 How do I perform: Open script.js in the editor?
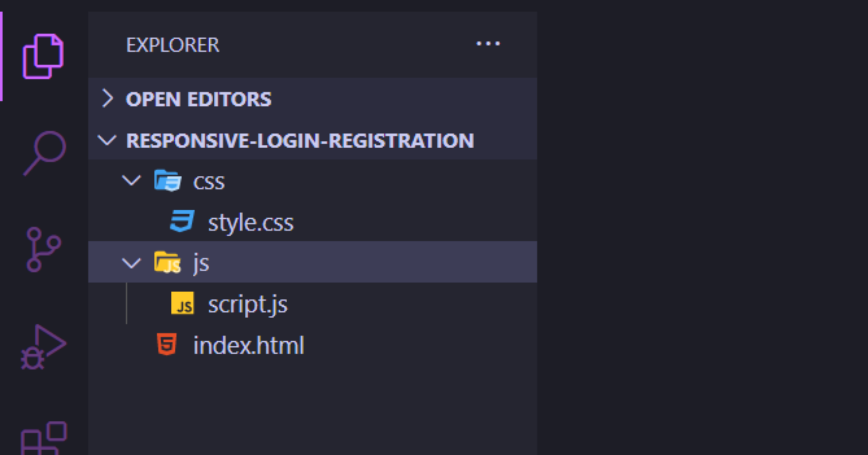(x=248, y=305)
